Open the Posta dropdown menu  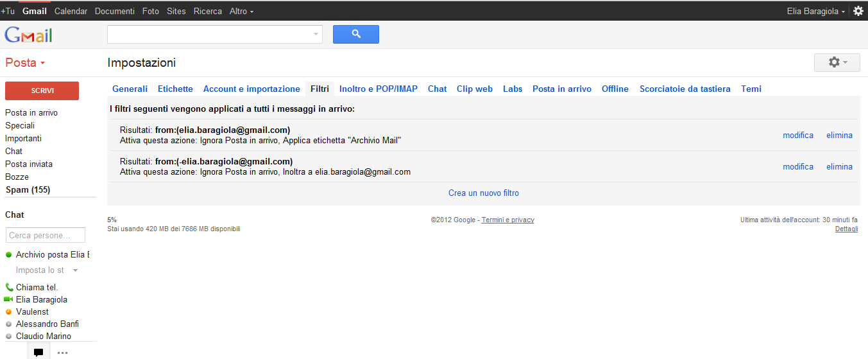(x=25, y=63)
